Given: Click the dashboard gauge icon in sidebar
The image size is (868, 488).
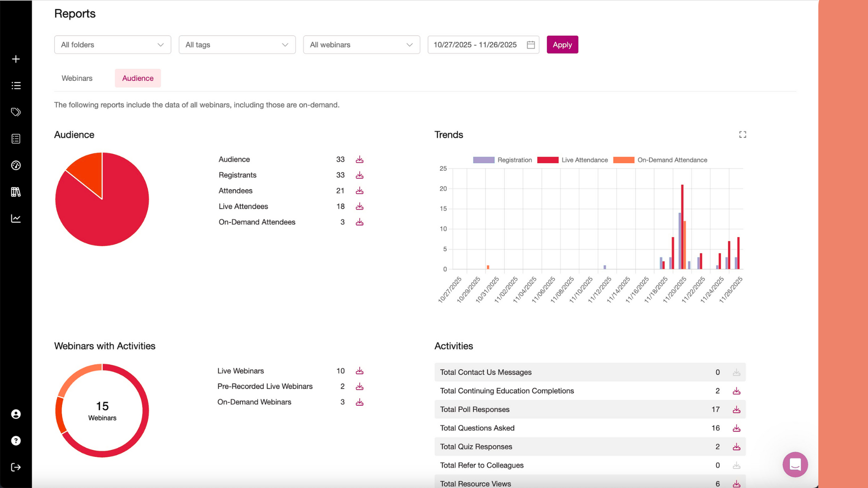Looking at the screenshot, I should [x=16, y=165].
